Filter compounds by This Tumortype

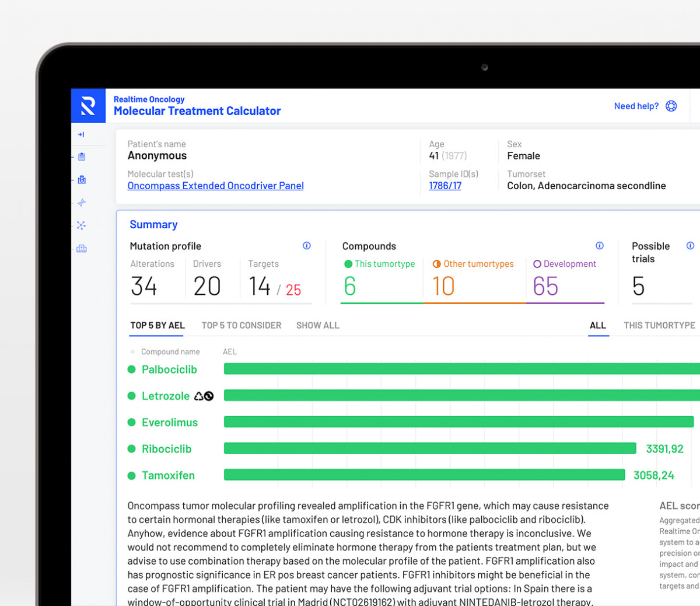pos(659,325)
